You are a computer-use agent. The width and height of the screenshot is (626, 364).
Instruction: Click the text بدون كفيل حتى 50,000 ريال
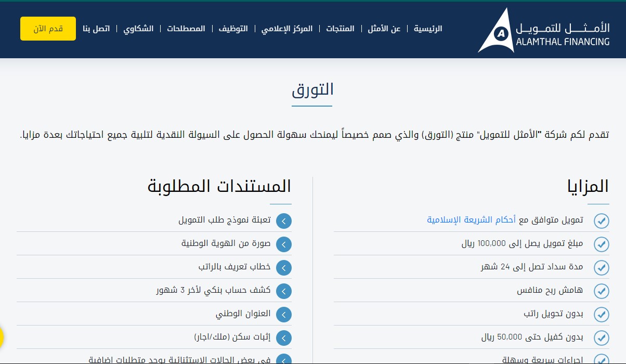click(532, 337)
